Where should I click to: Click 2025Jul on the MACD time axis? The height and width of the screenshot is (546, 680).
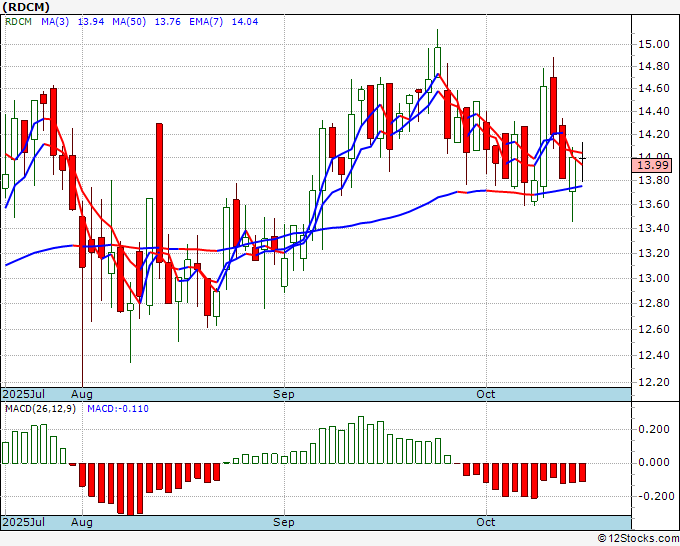[23, 522]
